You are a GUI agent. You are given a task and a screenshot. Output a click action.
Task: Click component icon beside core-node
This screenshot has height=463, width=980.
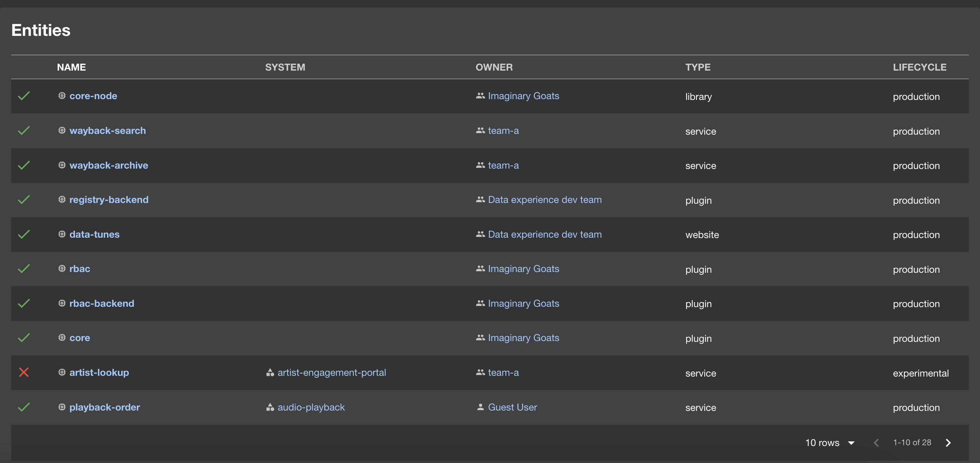pos(62,95)
